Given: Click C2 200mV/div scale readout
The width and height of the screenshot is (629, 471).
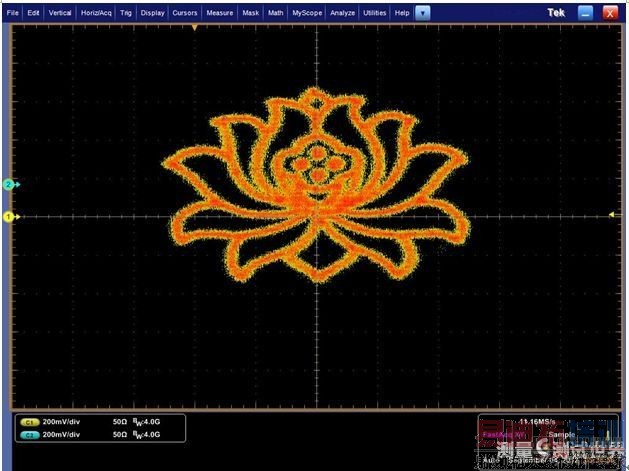Looking at the screenshot, I should pyautogui.click(x=61, y=434).
